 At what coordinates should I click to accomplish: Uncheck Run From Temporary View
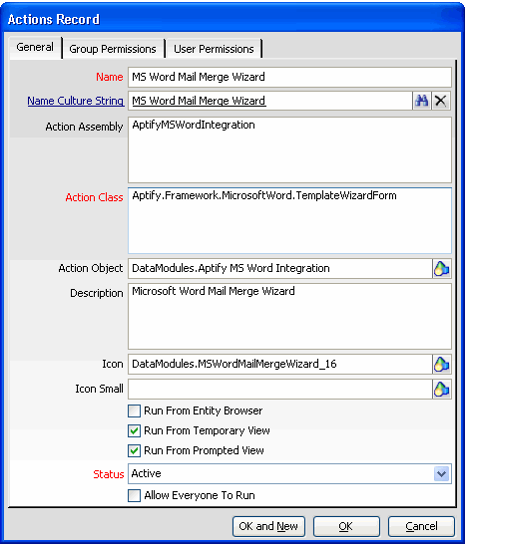[x=134, y=431]
